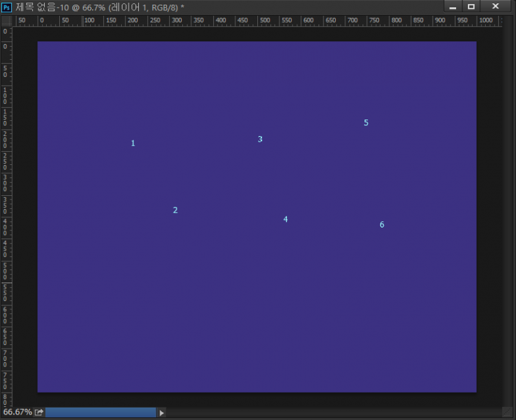Close the untitled document window

pos(495,7)
